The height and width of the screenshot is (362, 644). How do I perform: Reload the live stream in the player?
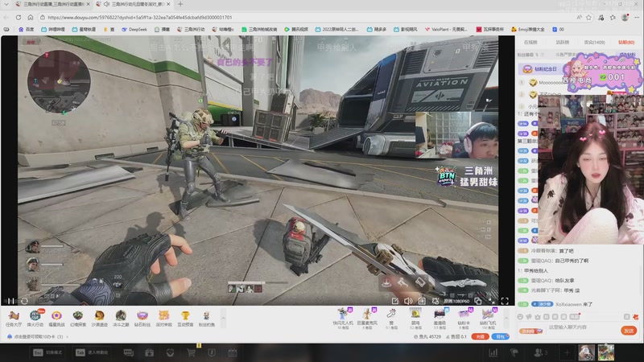(x=24, y=301)
